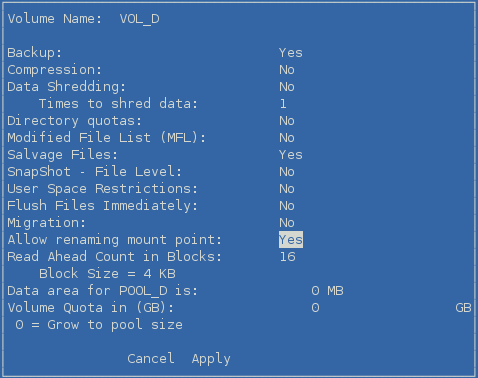Toggle the Directory quotas value
Viewport: 478px width, 378px height.
point(287,121)
